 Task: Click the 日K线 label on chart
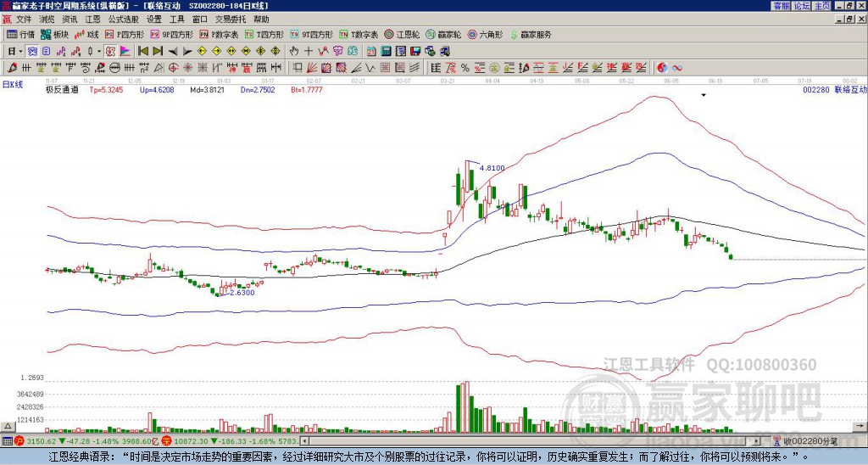(x=13, y=85)
